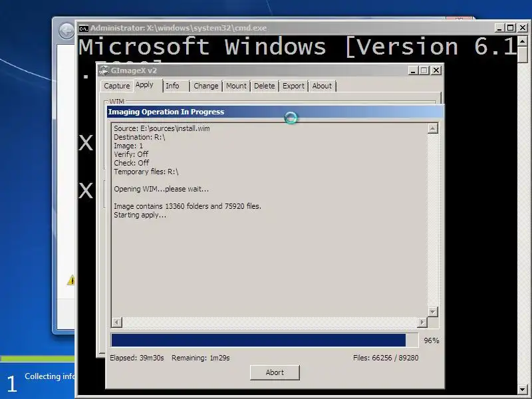
Task: Click the log pane scroll up arrow
Action: 433,128
